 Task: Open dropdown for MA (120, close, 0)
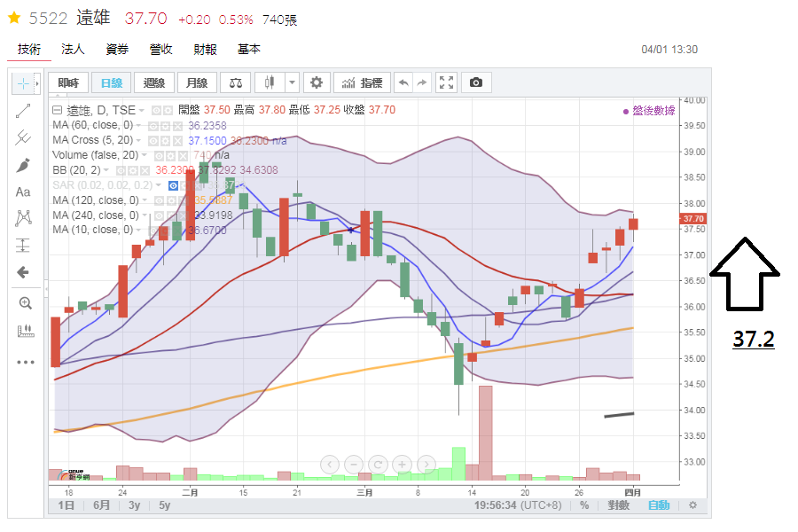click(x=145, y=200)
